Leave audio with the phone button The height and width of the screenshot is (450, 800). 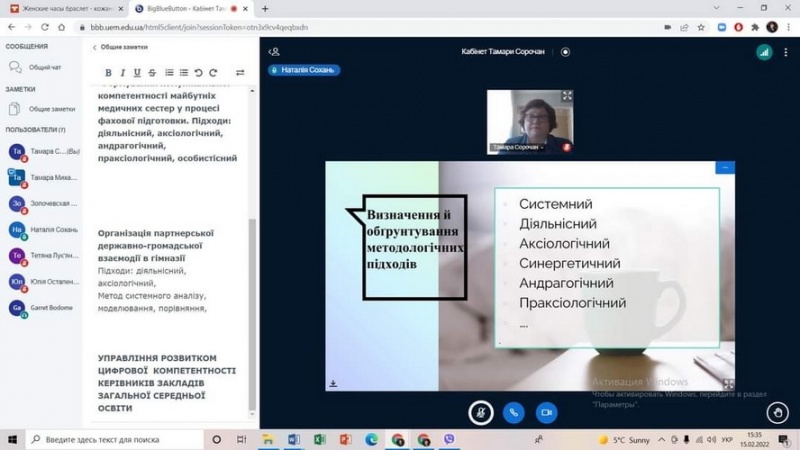click(x=514, y=412)
